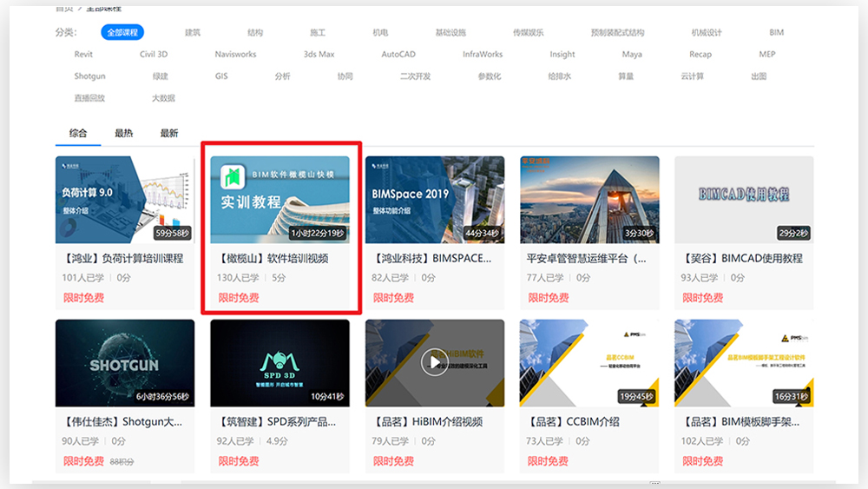868x489 pixels.
Task: Switch to the 最新 sort tab
Action: tap(169, 133)
